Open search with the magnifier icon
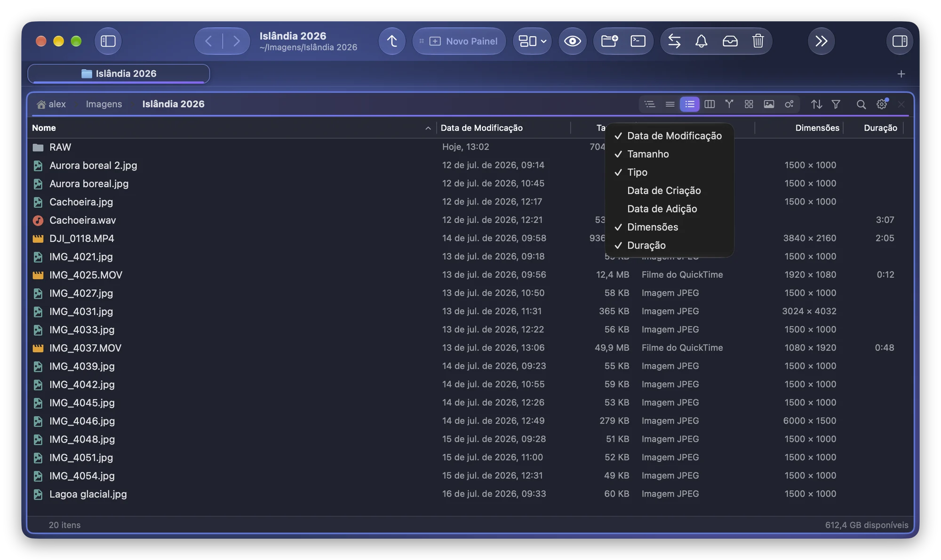The width and height of the screenshot is (941, 560). coord(861,104)
